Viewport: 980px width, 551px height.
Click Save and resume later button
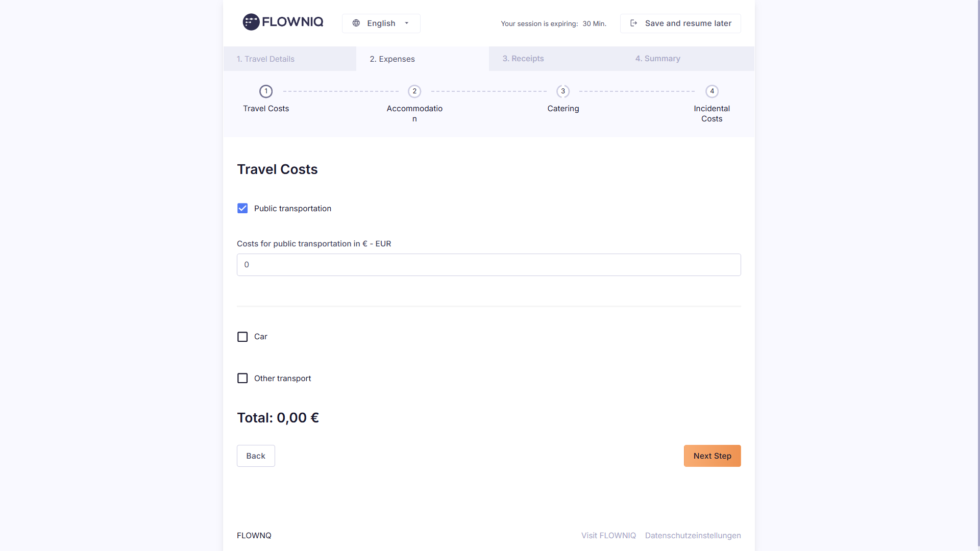680,23
